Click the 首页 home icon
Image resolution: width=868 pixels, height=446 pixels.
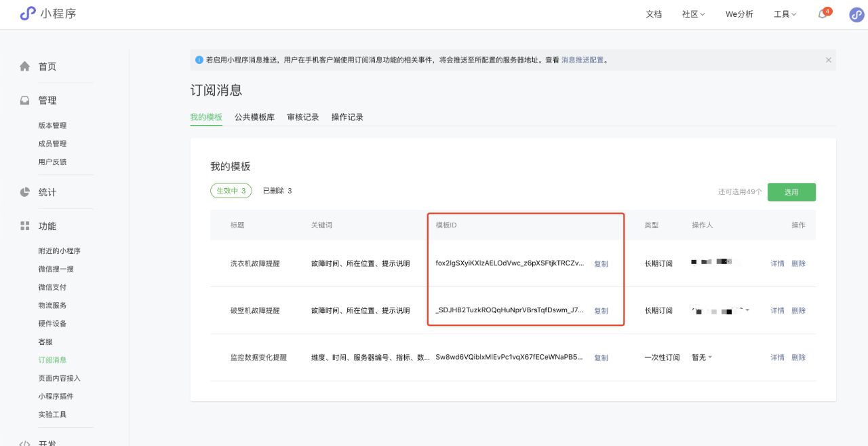point(25,67)
